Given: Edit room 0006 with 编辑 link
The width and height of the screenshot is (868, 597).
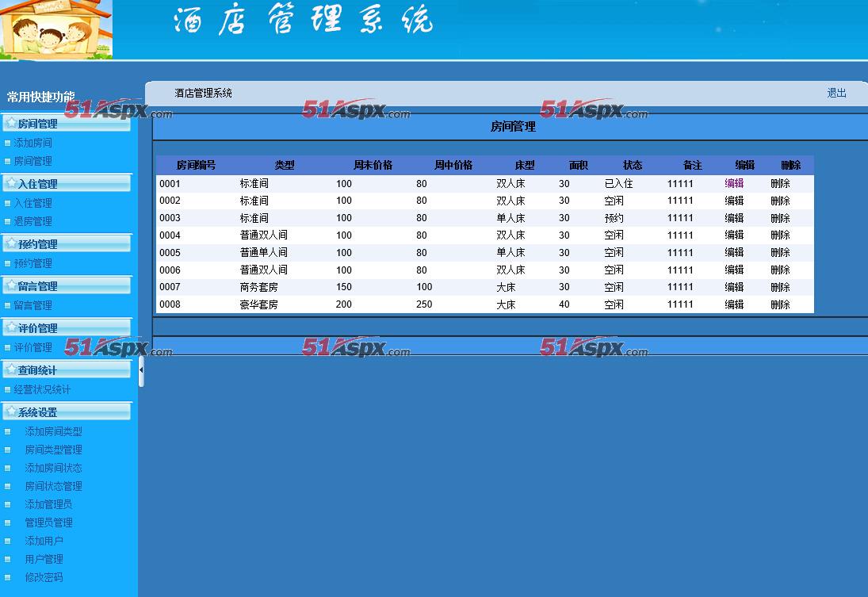Looking at the screenshot, I should [x=734, y=270].
